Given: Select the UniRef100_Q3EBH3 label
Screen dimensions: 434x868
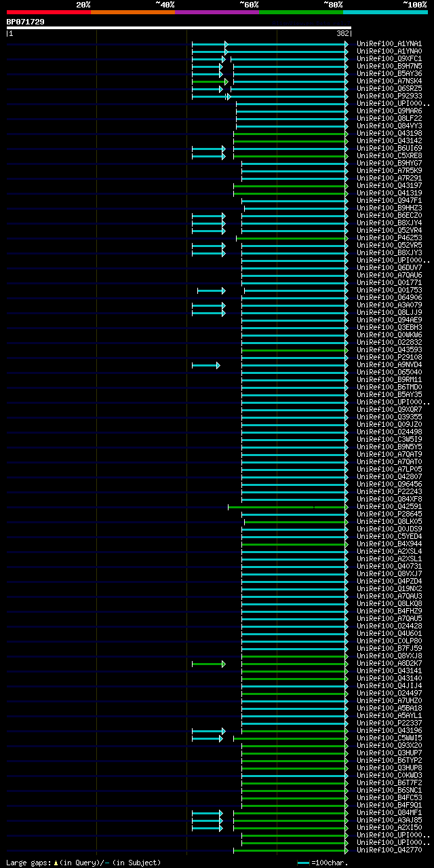Looking at the screenshot, I should [389, 327].
